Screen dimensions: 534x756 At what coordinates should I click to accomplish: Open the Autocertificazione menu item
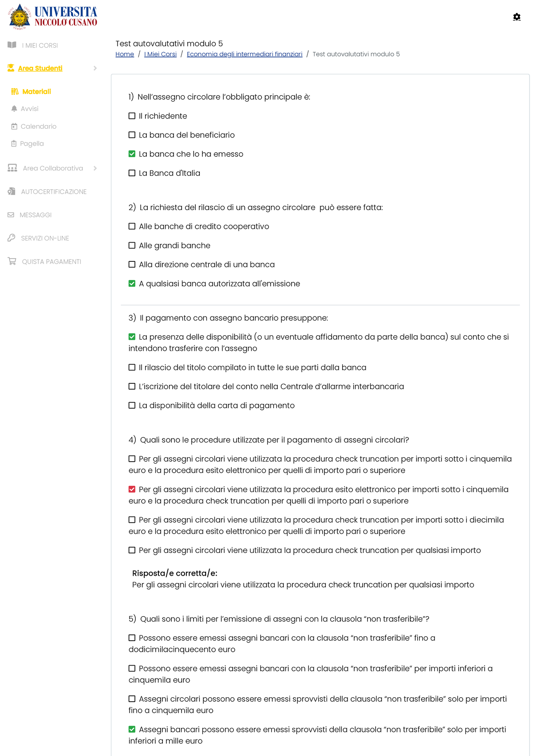pyautogui.click(x=53, y=192)
